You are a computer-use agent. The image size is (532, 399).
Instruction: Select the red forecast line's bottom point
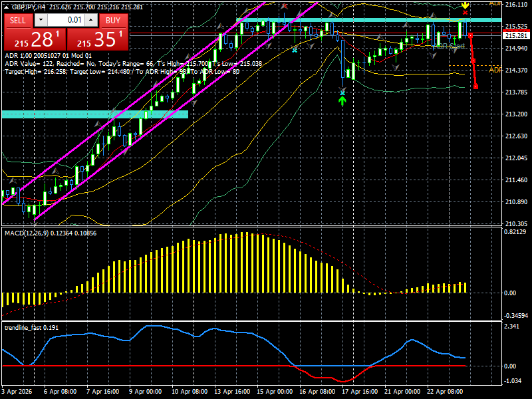(475, 87)
